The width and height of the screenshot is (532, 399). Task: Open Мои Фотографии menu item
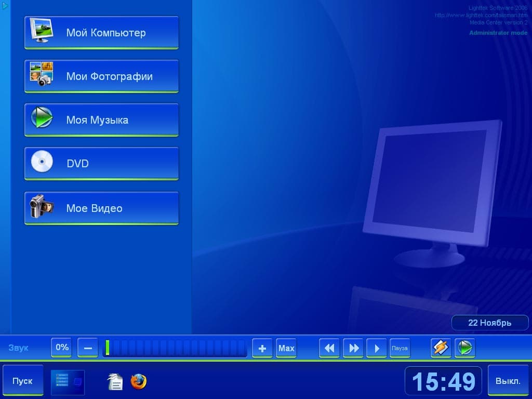pyautogui.click(x=101, y=76)
